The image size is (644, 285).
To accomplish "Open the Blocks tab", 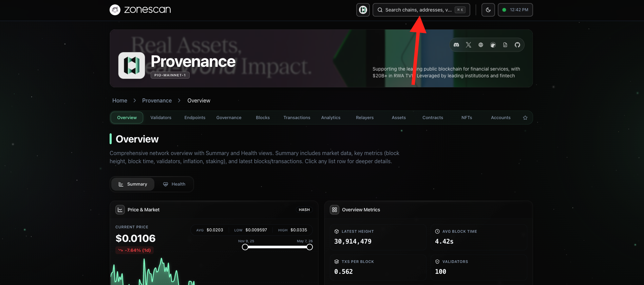I will (x=263, y=118).
